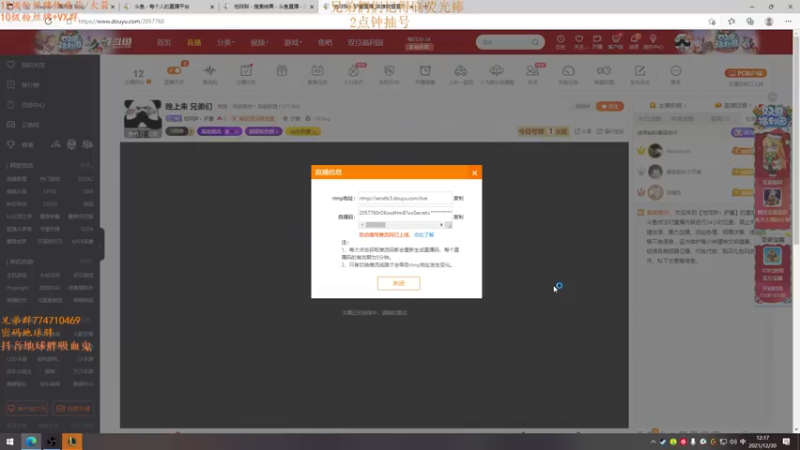Open the user avatar in red header
Screen dimensions: 800x450
pyautogui.click(x=683, y=42)
